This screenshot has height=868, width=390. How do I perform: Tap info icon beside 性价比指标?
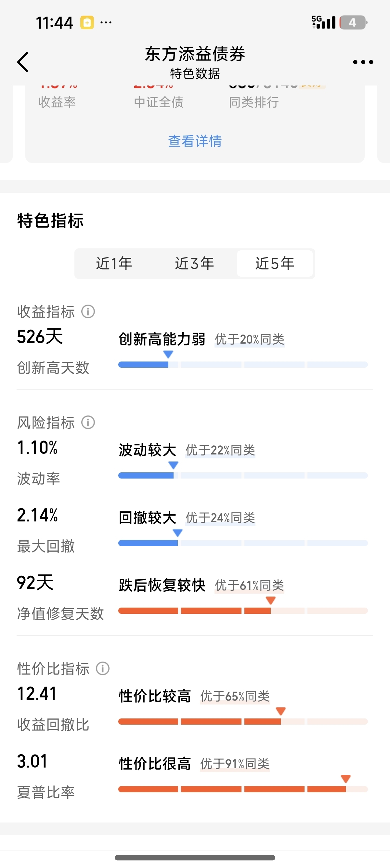click(x=103, y=668)
